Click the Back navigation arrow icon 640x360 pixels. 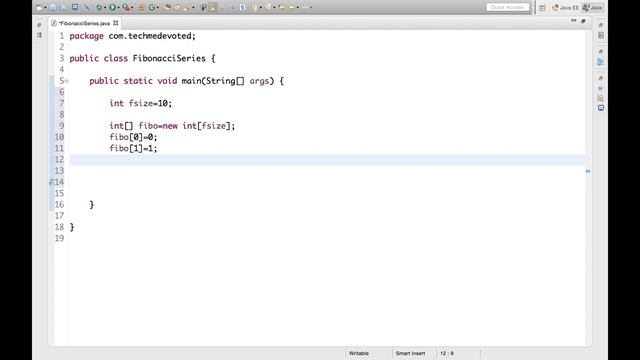pos(291,7)
